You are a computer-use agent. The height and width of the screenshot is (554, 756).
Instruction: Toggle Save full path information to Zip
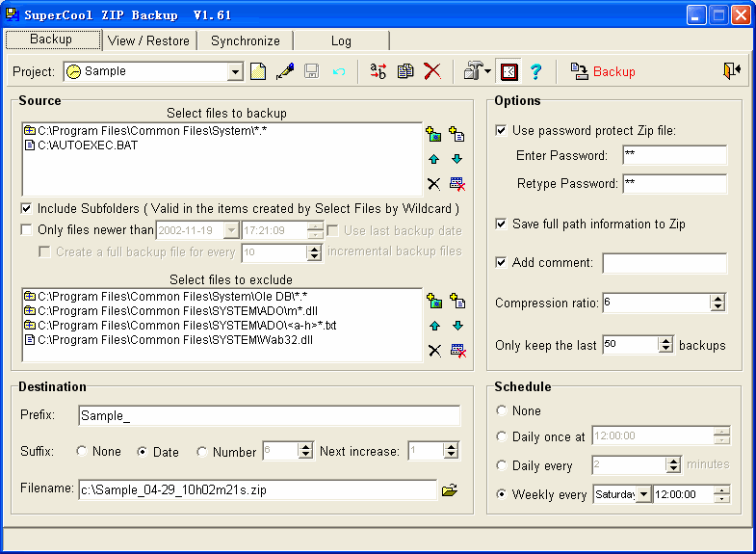point(502,224)
